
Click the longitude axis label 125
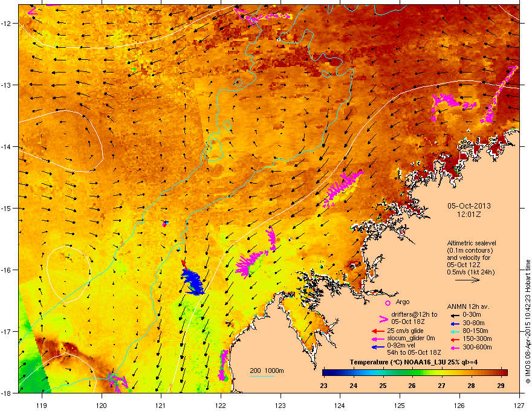pyautogui.click(x=400, y=405)
